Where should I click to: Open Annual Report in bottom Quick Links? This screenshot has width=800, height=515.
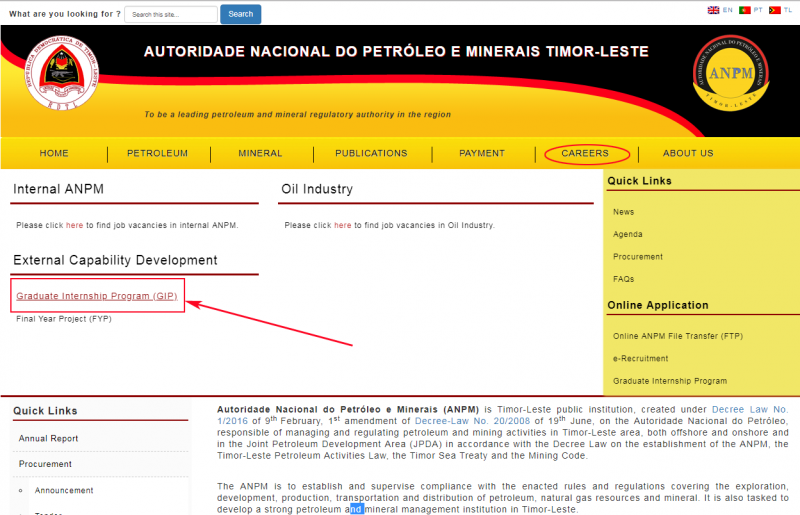[x=48, y=438]
